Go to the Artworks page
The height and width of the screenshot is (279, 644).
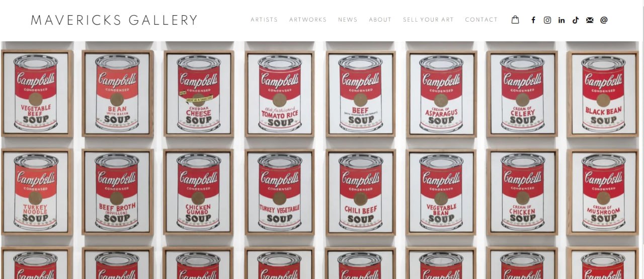308,20
